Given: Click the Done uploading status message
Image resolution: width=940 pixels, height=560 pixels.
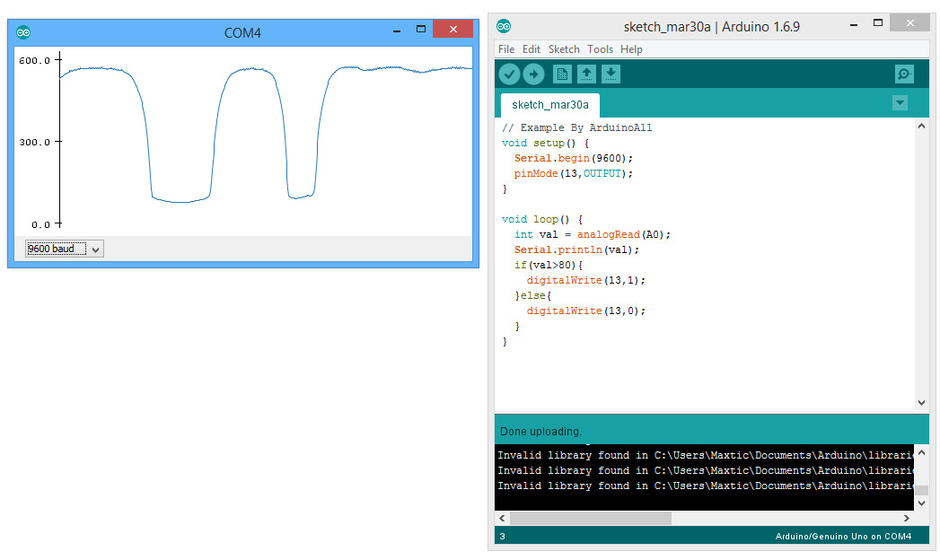Looking at the screenshot, I should point(540,432).
